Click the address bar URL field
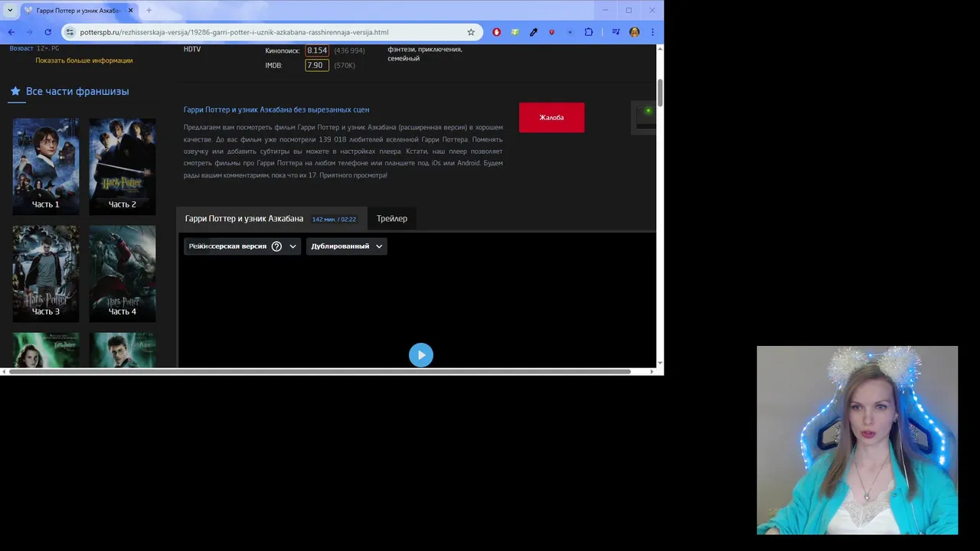 coord(272,32)
